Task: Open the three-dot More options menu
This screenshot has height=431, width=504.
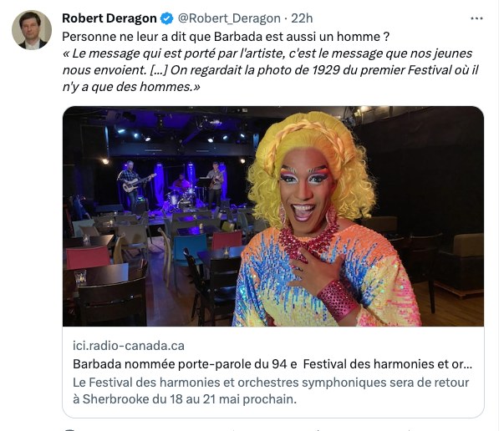Action: point(476,18)
